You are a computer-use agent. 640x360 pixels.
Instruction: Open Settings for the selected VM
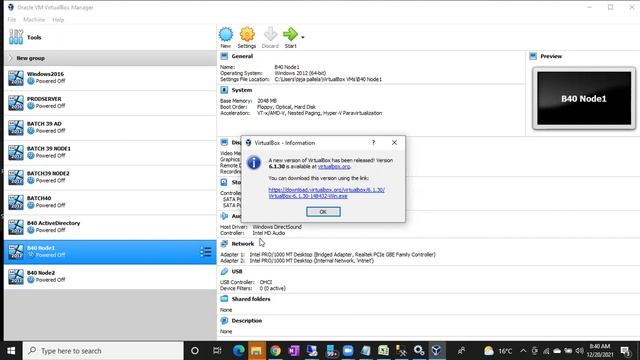pyautogui.click(x=247, y=38)
